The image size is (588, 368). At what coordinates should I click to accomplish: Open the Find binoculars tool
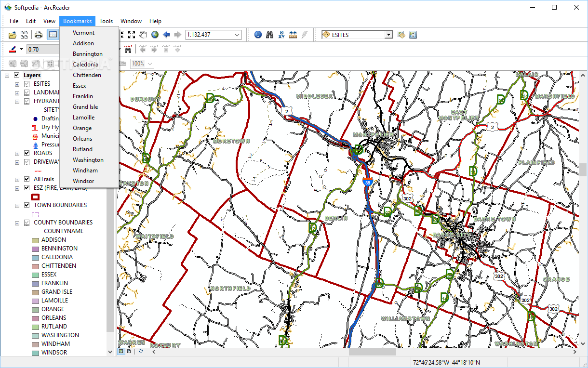tap(269, 35)
